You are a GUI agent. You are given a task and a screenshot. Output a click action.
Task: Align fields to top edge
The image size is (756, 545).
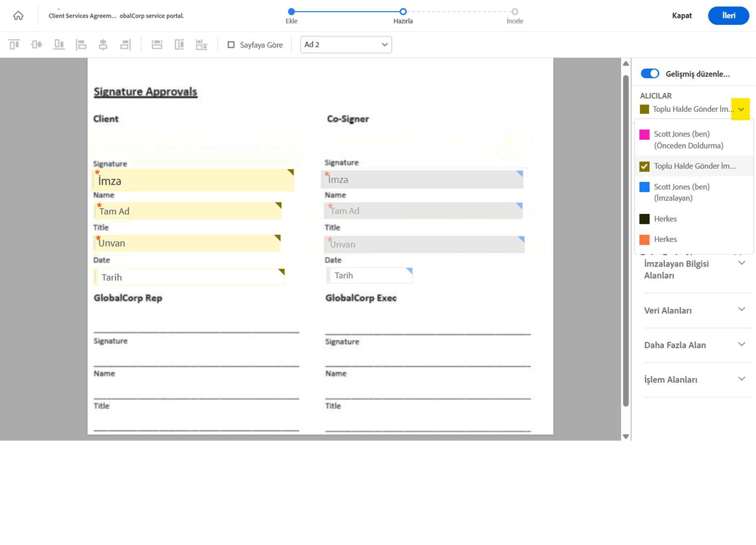(x=14, y=45)
